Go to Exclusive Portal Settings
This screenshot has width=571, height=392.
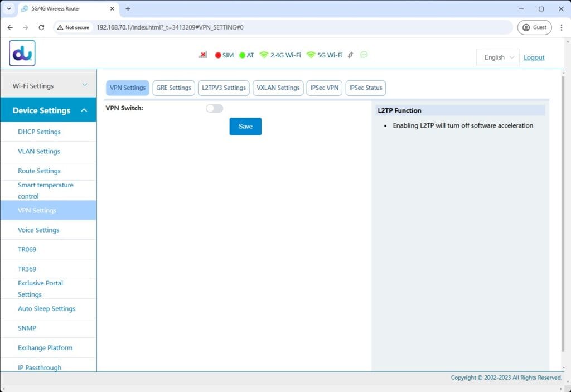[49, 289]
